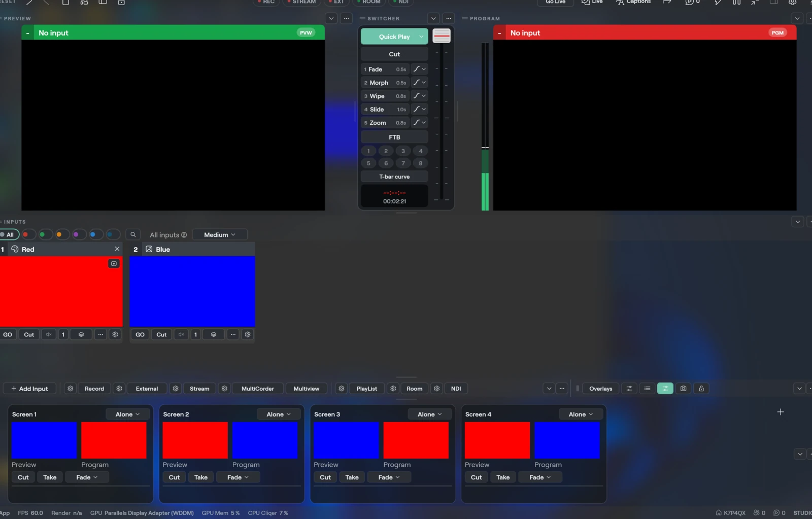The image size is (812, 519).
Task: Expand the Quick Play dropdown
Action: tap(421, 37)
